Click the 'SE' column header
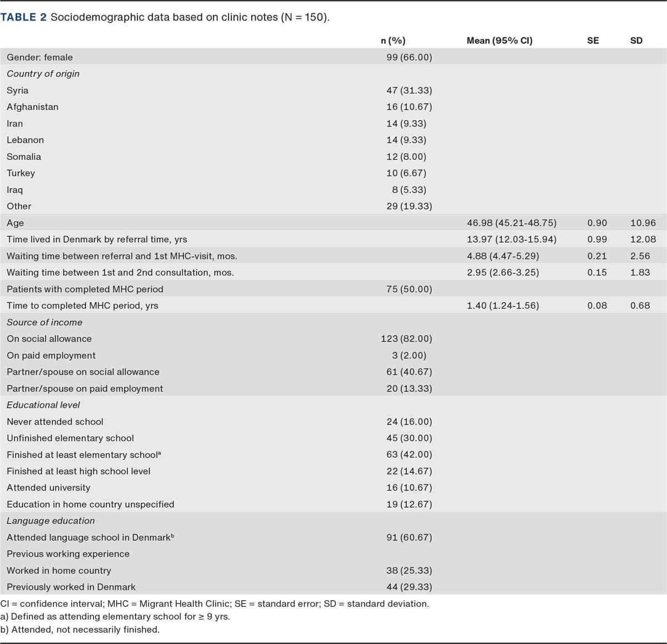The image size is (667, 644). pos(593,41)
